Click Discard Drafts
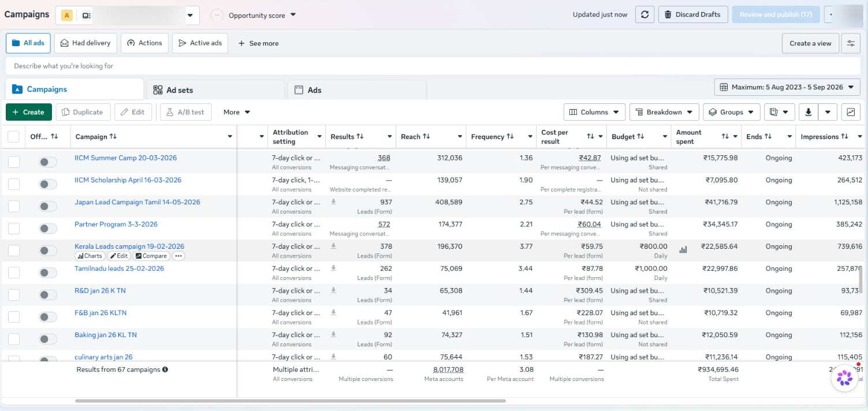 [x=692, y=14]
